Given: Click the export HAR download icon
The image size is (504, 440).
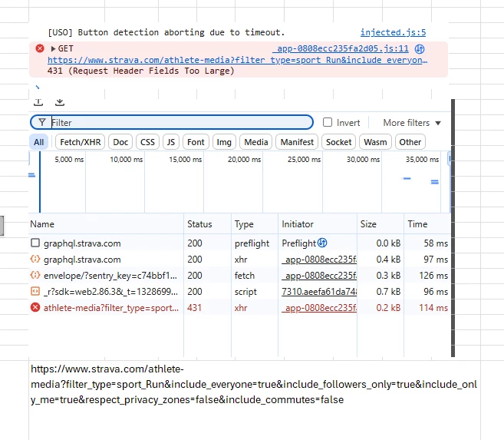Looking at the screenshot, I should tap(60, 102).
